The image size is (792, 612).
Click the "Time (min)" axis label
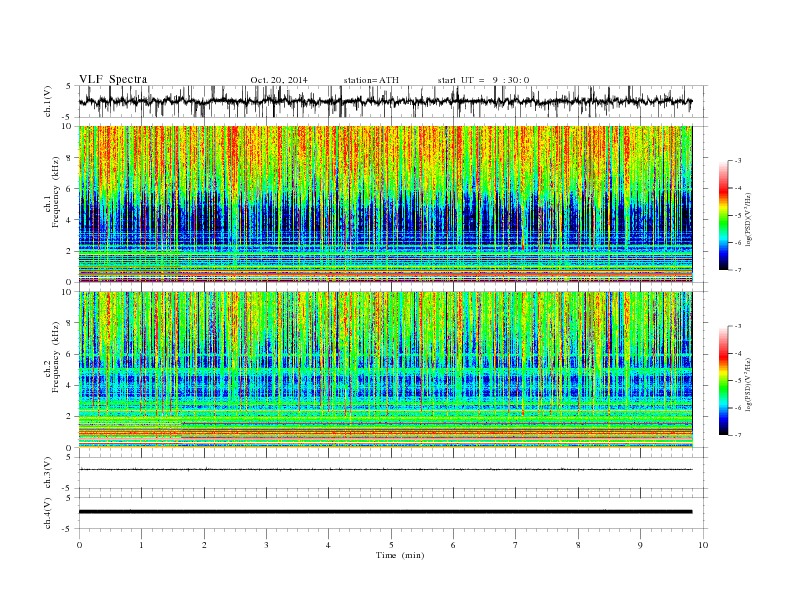[400, 555]
